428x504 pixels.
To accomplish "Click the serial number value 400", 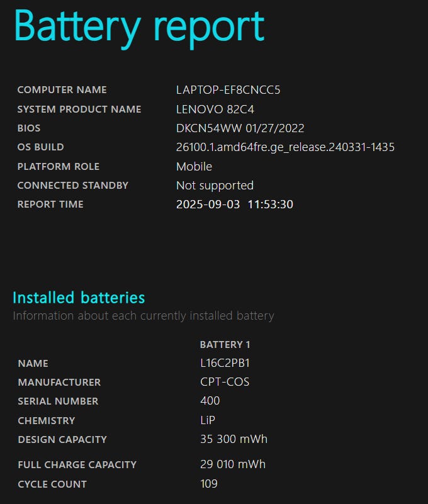I will tap(210, 401).
